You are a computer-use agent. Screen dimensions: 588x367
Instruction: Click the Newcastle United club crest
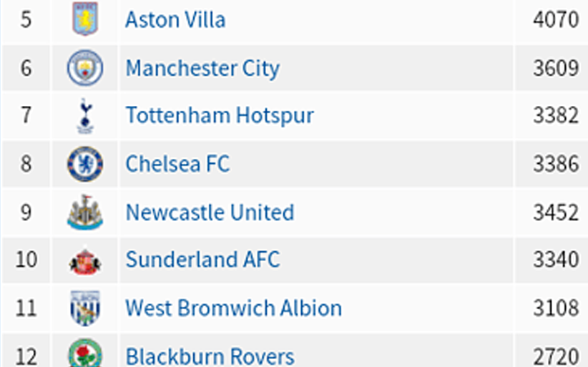[x=85, y=212]
